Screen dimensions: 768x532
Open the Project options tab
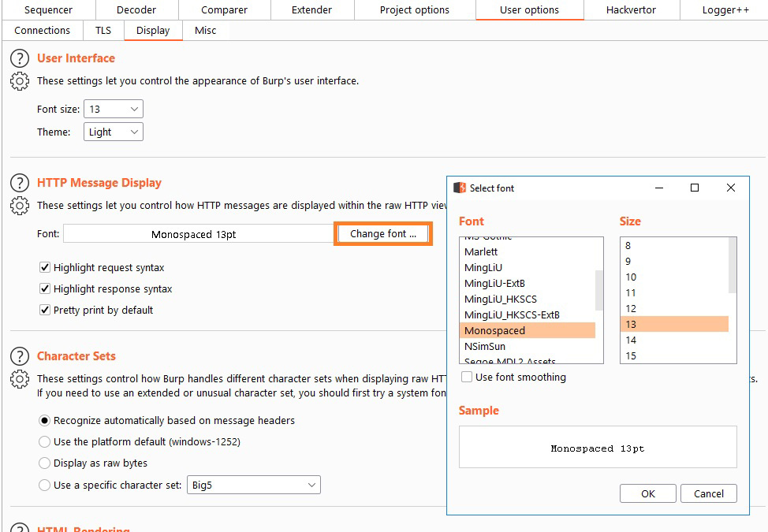pyautogui.click(x=415, y=9)
